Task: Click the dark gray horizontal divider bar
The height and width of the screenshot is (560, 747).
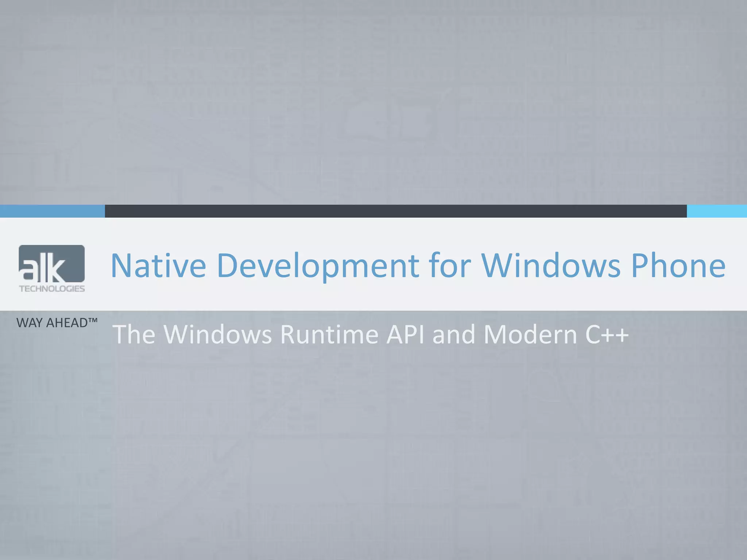Action: tap(396, 211)
